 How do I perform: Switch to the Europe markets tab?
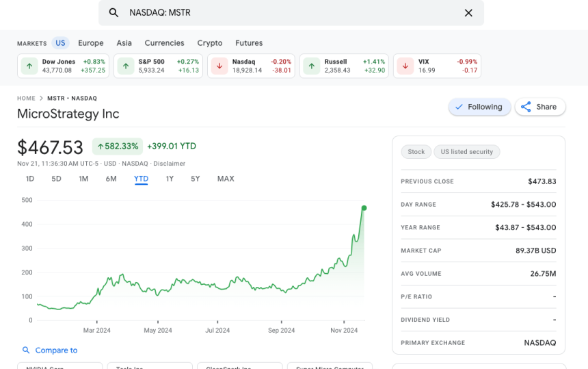(91, 43)
